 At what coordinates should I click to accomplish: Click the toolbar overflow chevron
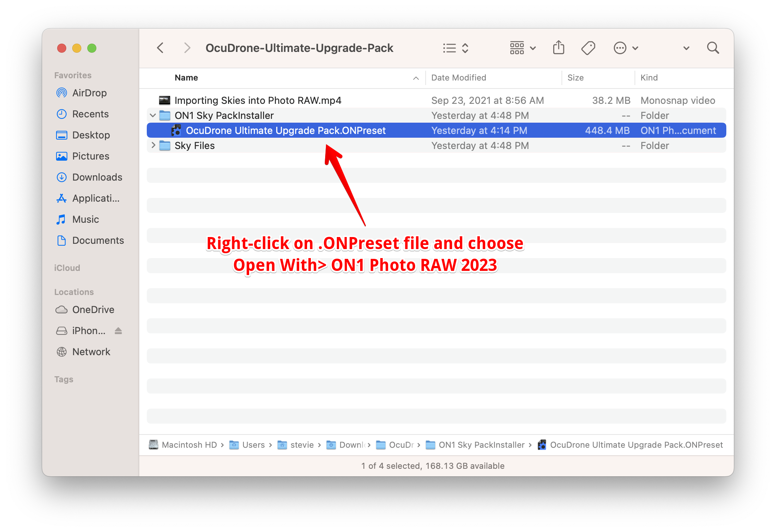(686, 48)
